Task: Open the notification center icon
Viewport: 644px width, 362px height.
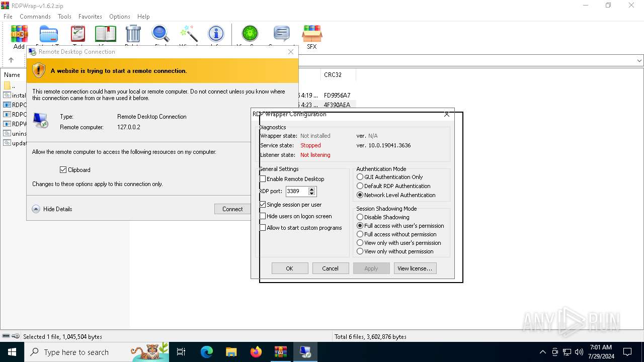Action: coord(627,352)
